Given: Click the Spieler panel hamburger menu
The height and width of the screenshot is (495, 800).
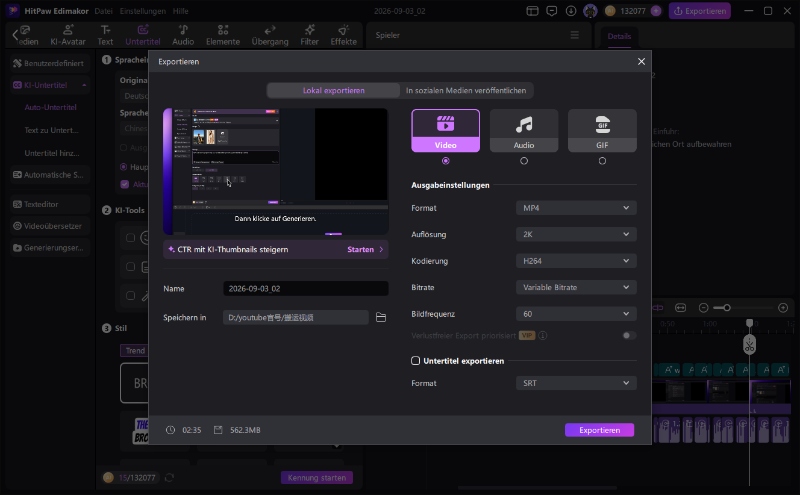Looking at the screenshot, I should click(574, 35).
